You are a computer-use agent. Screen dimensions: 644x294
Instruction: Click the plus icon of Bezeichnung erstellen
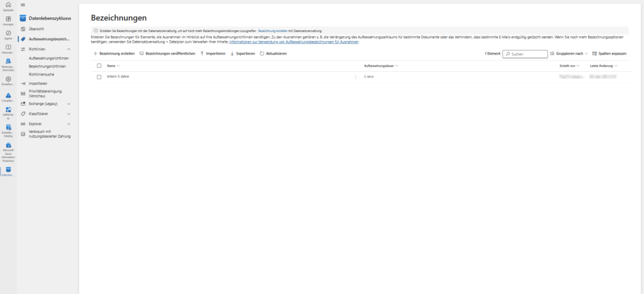point(96,54)
